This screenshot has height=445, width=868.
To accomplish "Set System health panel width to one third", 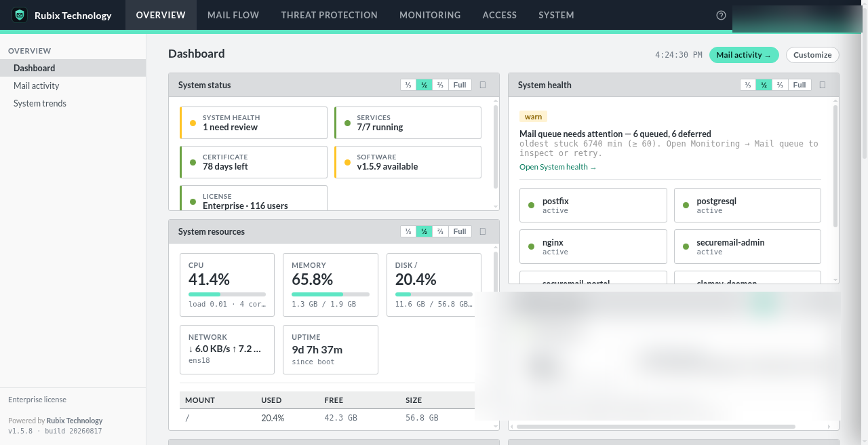I will point(748,85).
